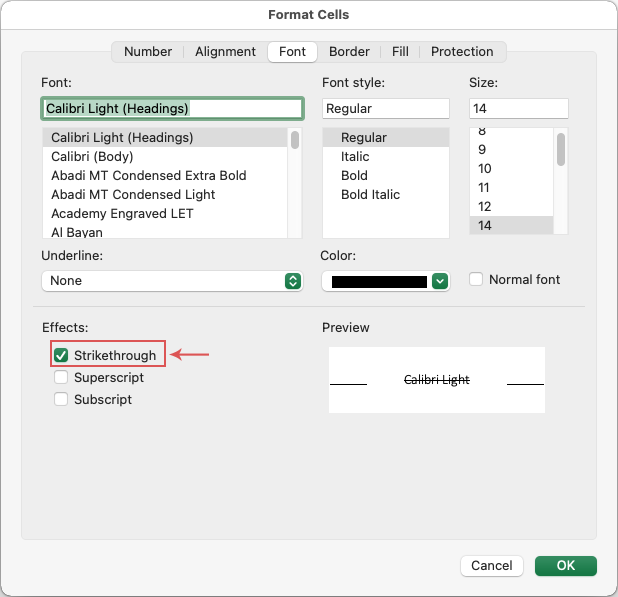Select font size 12
Screen dimensions: 618x597
[484, 207]
